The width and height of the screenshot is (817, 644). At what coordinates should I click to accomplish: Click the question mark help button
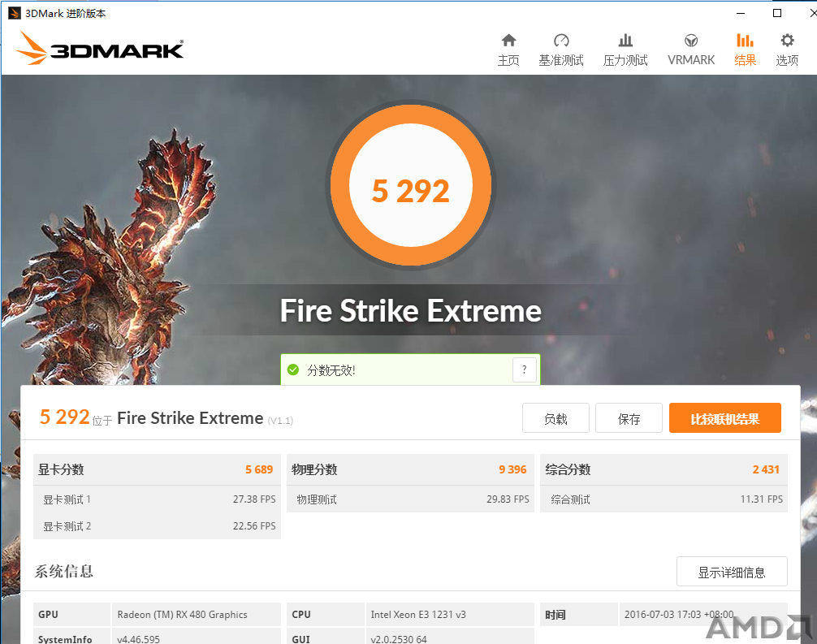[x=525, y=370]
